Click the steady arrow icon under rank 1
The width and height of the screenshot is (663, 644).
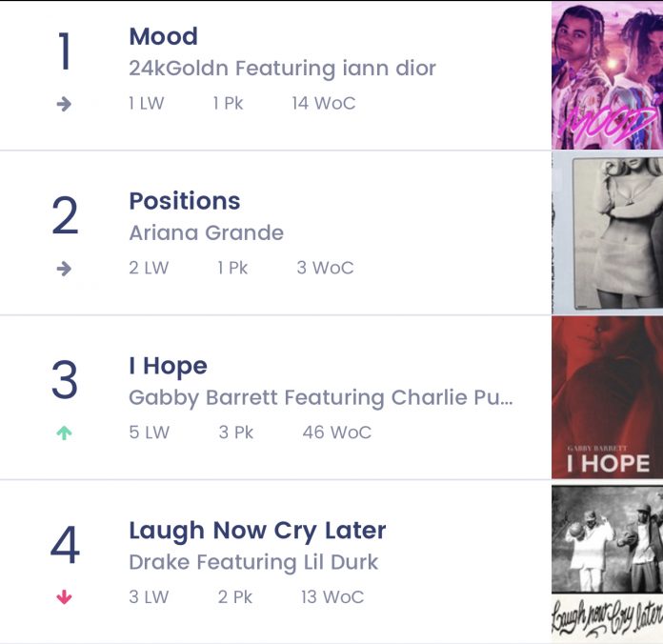[x=64, y=104]
